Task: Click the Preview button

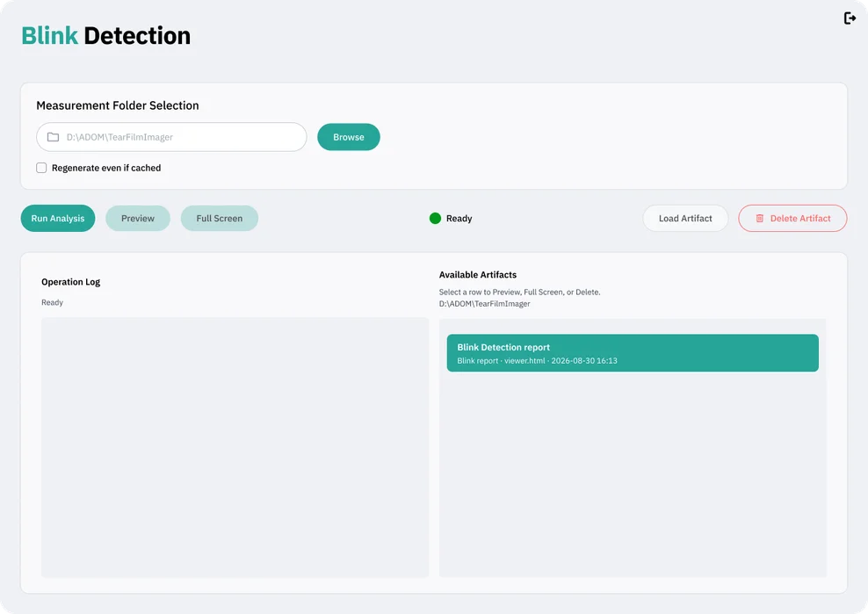Action: (138, 218)
